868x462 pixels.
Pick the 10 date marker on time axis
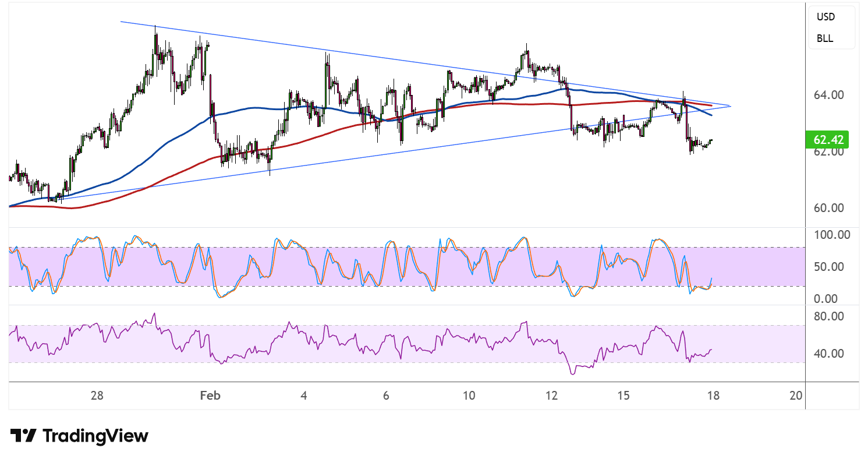pyautogui.click(x=469, y=396)
